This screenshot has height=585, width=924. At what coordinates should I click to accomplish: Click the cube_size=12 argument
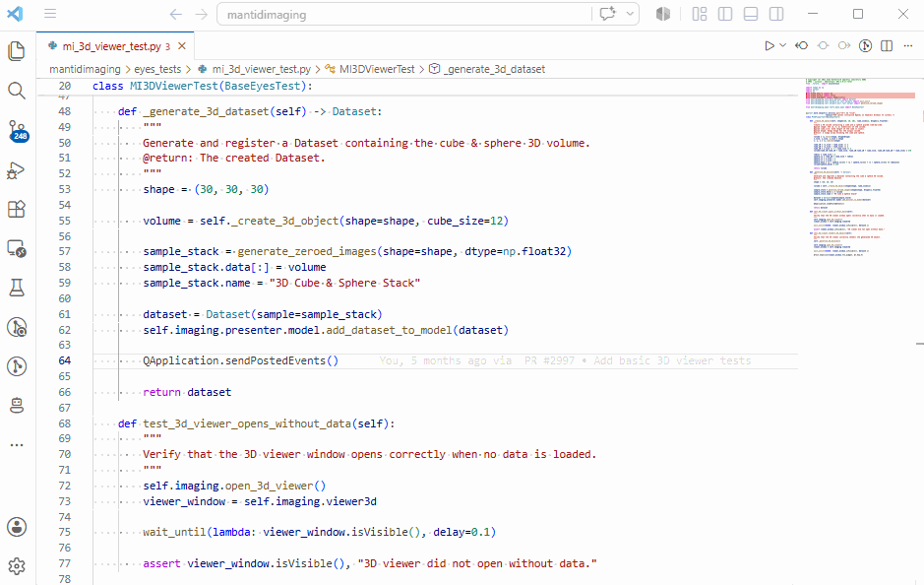click(x=464, y=221)
